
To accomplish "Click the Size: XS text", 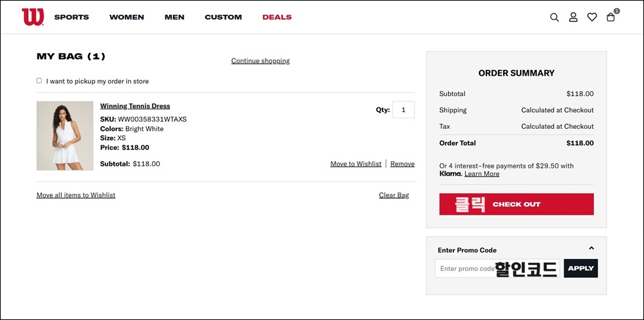I will [x=113, y=138].
